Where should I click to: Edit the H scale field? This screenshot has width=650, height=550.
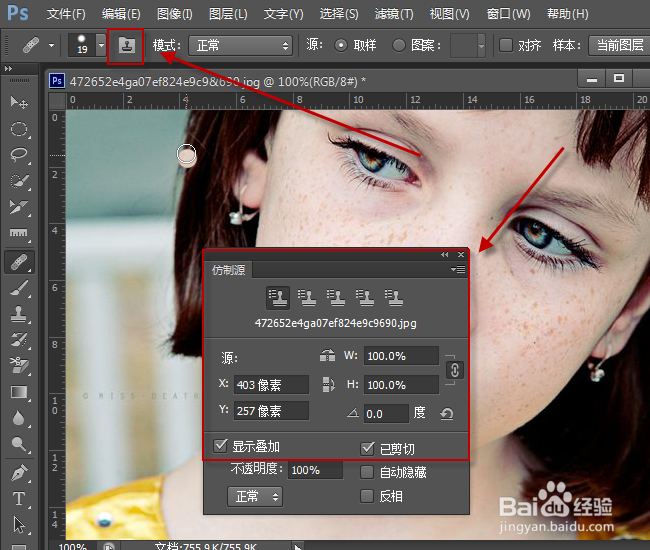click(401, 385)
